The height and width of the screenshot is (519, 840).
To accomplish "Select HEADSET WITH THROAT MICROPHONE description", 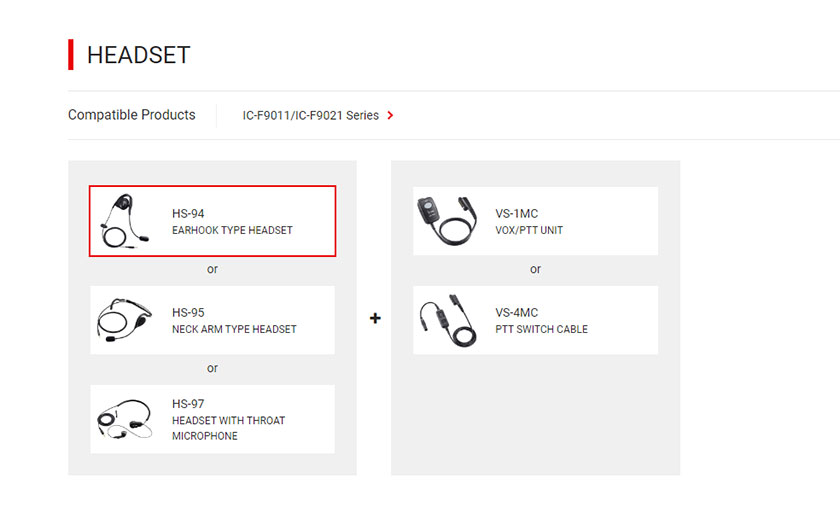I will coord(229,428).
